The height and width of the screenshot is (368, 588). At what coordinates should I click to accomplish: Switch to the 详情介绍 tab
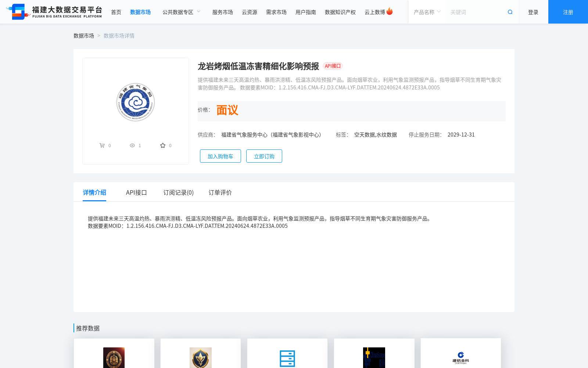[94, 192]
